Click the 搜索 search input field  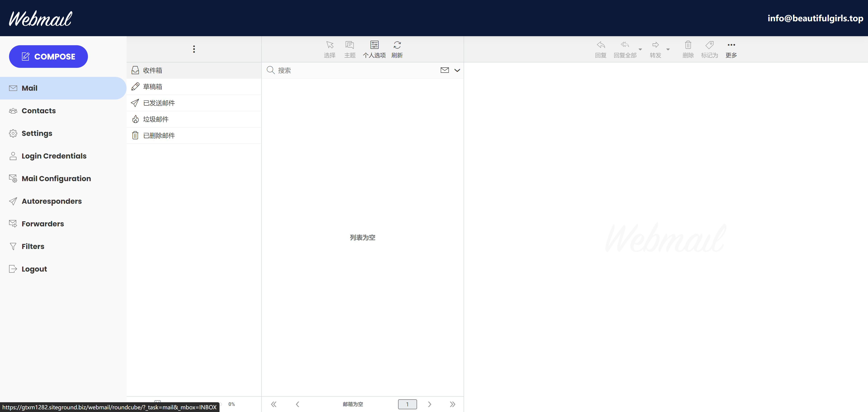click(x=337, y=70)
